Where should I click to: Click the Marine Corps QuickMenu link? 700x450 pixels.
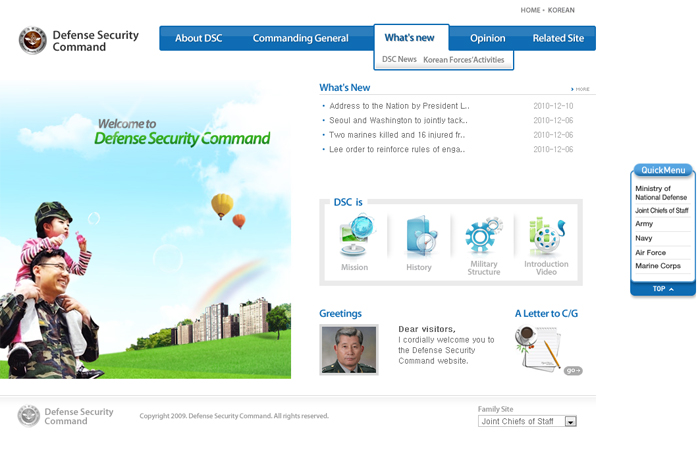coord(658,266)
